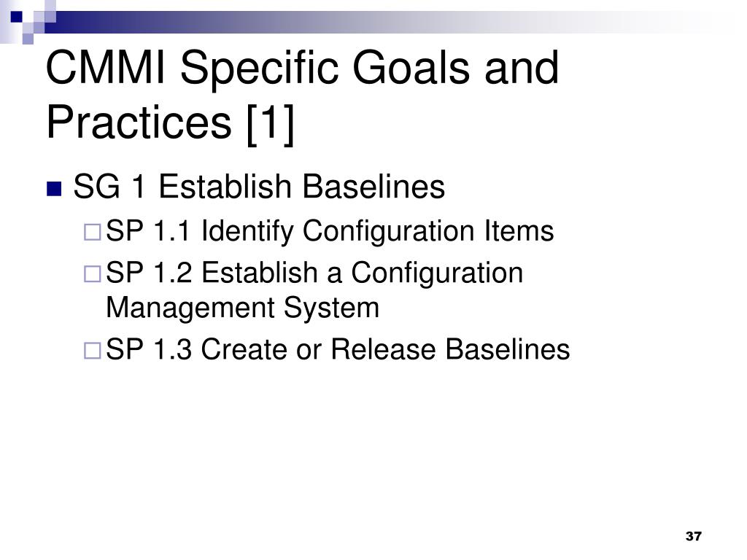747x560 pixels.
Task: Click the hollow square bullet before SP 1.3
Action: point(93,351)
